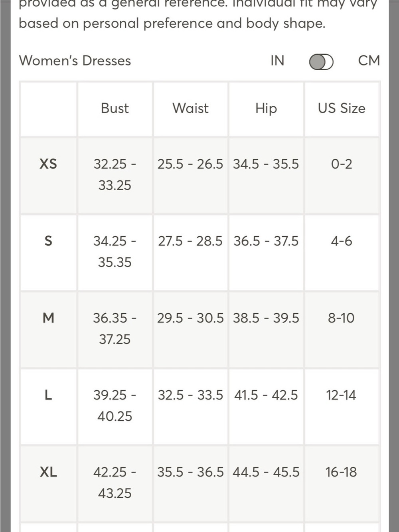399x532 pixels.
Task: Select the CM unit label
Action: coord(369,61)
